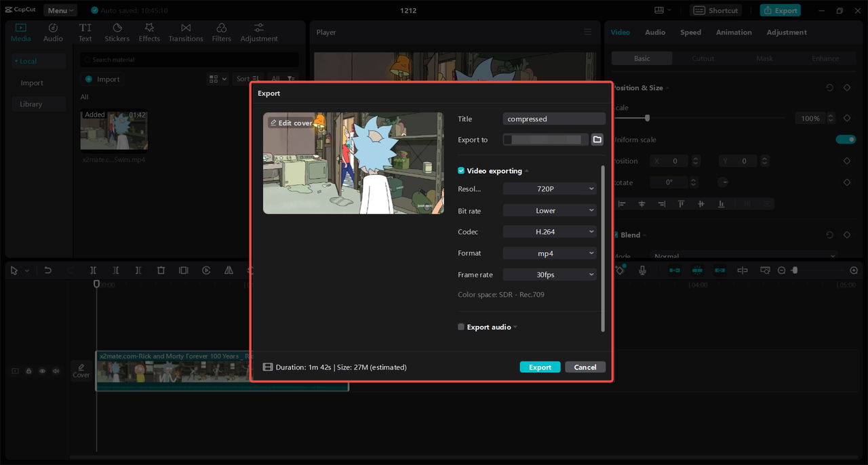Open the Effects panel
This screenshot has width=868, height=465.
149,33
